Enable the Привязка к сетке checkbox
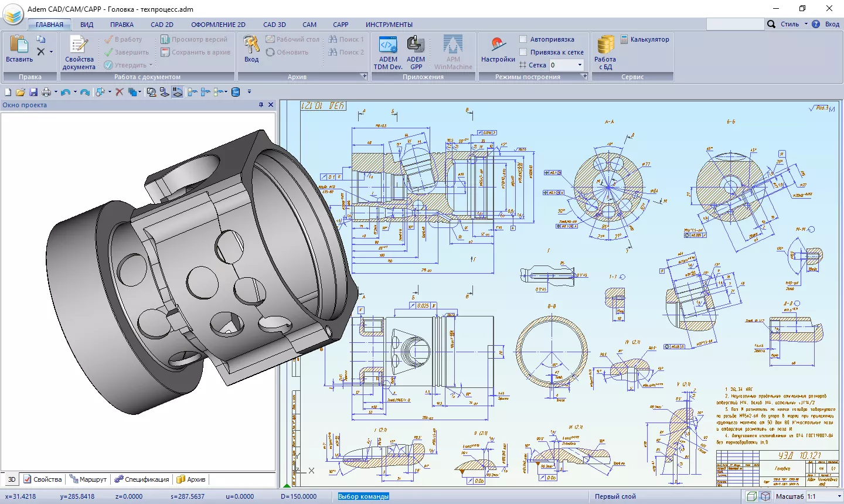 (x=523, y=52)
